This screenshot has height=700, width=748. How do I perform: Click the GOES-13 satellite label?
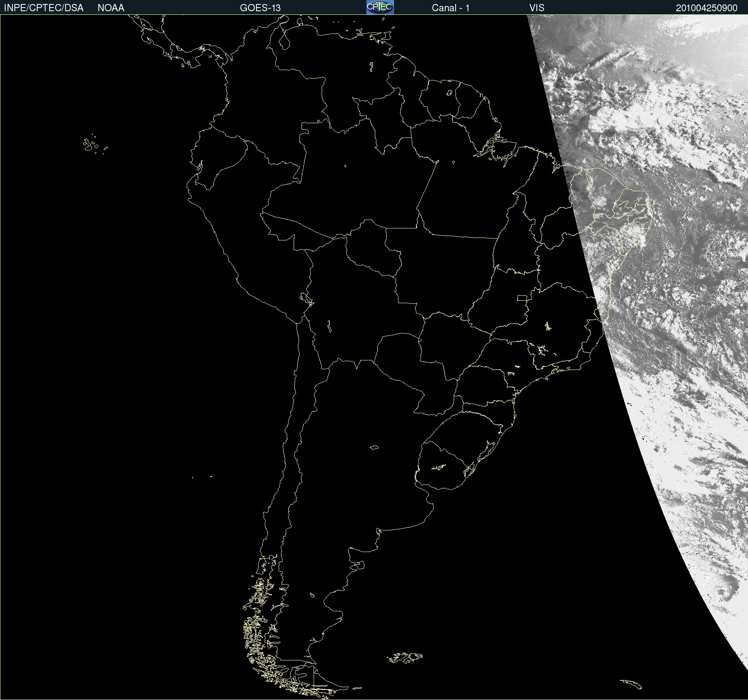(260, 8)
